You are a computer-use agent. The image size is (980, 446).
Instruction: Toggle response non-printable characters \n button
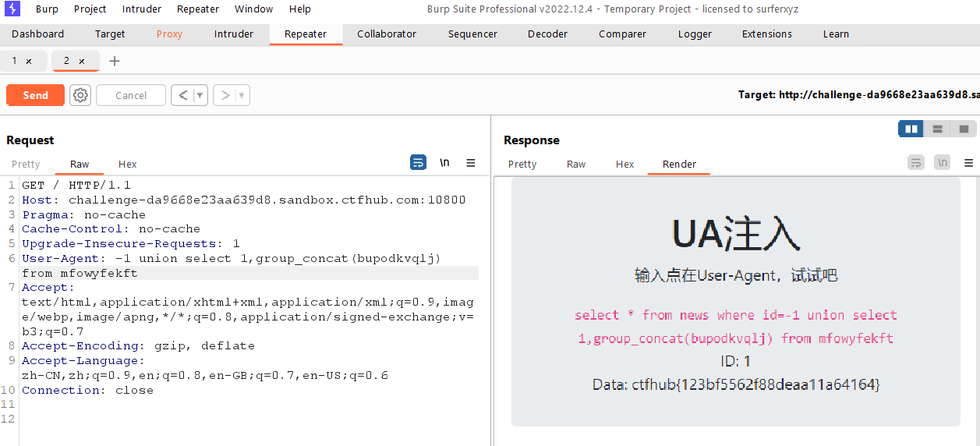[x=943, y=162]
